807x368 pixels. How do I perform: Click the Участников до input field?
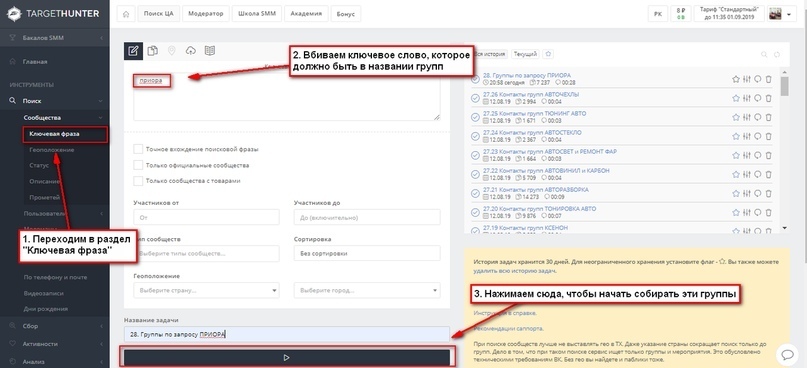pos(367,217)
